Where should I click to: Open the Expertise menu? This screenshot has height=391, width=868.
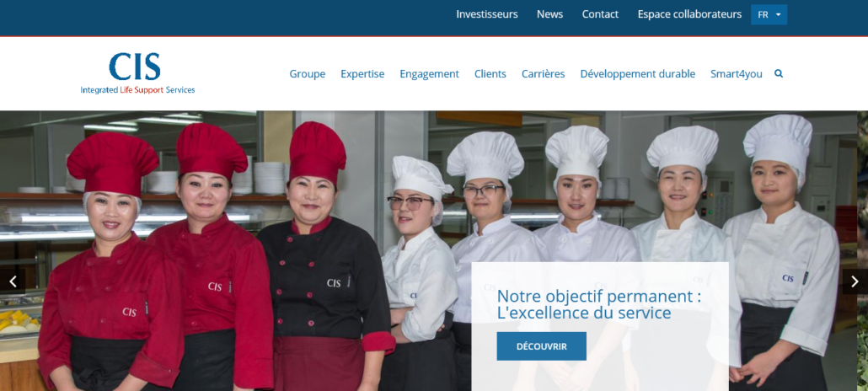click(x=362, y=73)
